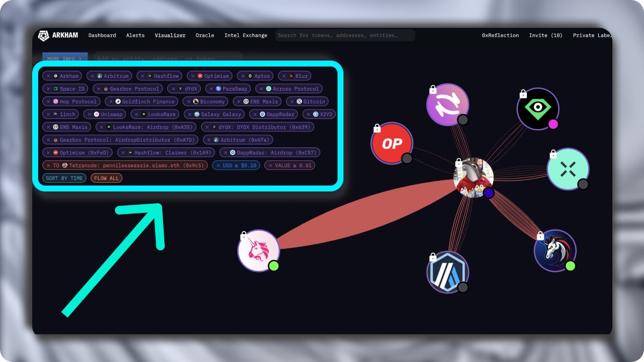The image size is (644, 362).
Task: Click magenta dot on LooksRare node
Action: click(553, 124)
